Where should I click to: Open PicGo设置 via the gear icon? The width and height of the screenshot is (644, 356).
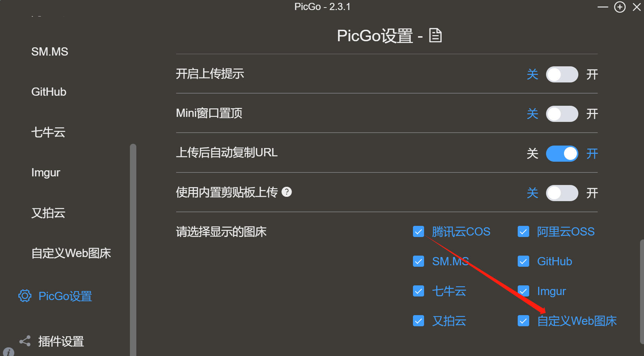pos(24,296)
